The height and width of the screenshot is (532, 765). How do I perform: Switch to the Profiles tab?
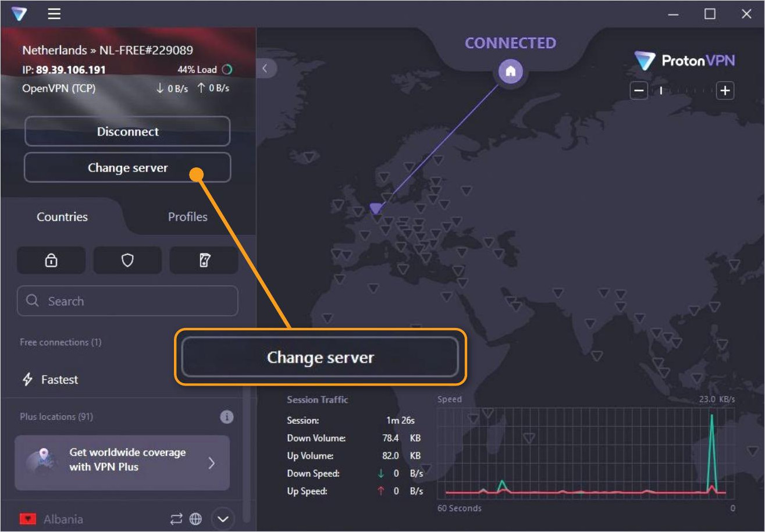pyautogui.click(x=187, y=217)
